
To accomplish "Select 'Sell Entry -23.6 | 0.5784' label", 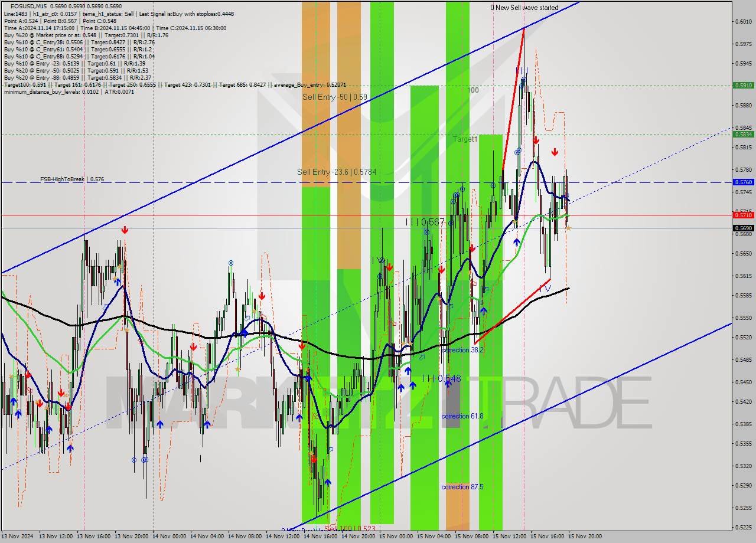I will pos(337,172).
